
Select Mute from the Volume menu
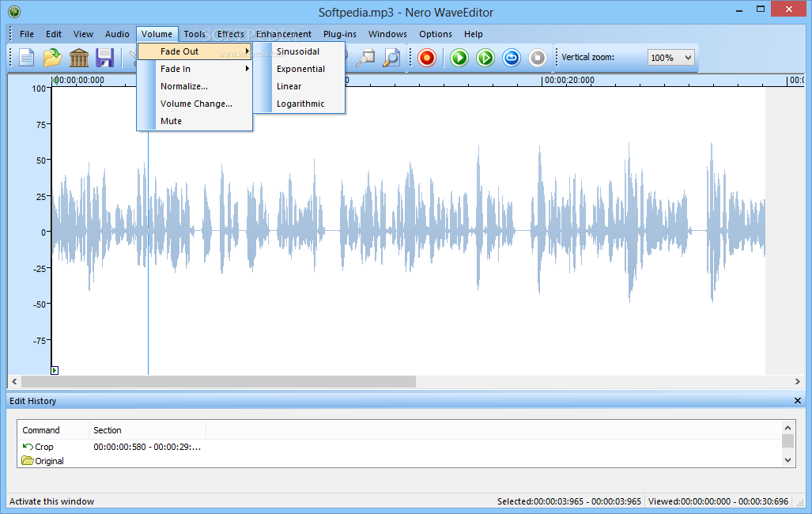[x=195, y=121]
